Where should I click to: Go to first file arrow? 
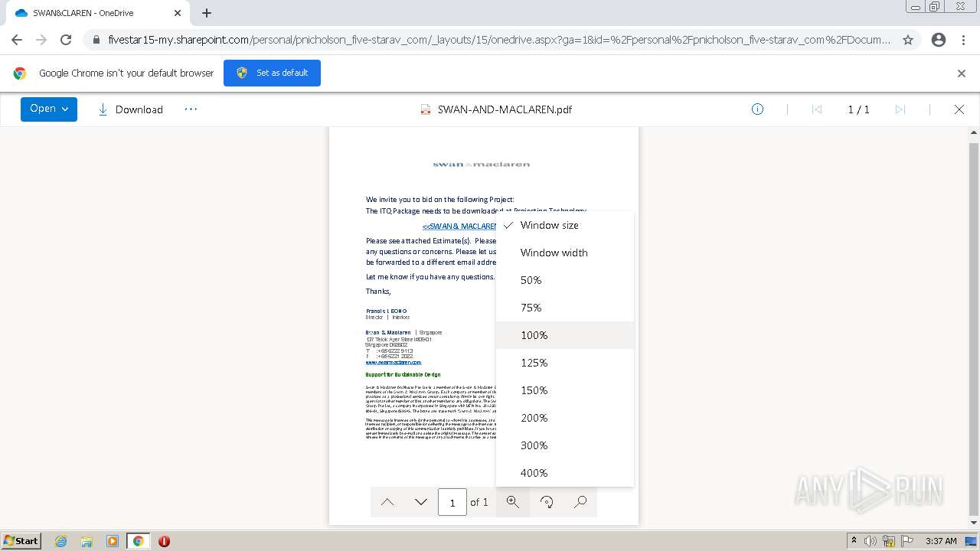click(816, 109)
